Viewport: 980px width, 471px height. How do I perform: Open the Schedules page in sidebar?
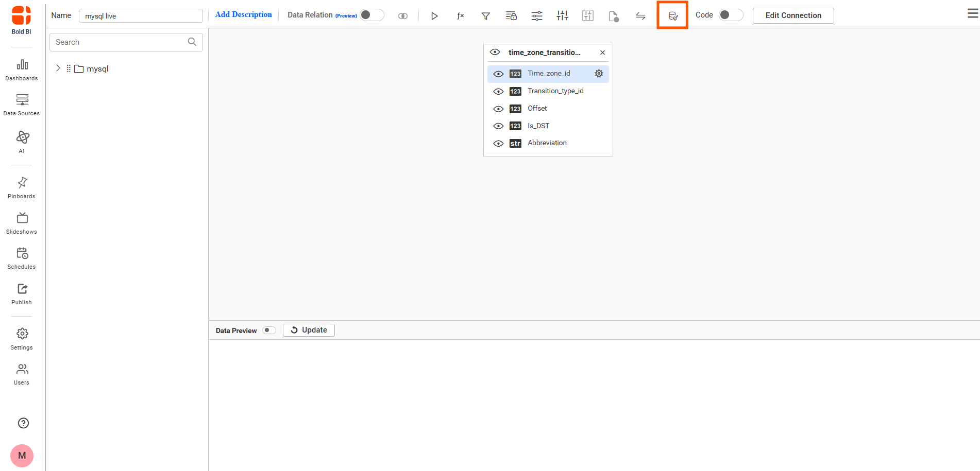pos(22,258)
